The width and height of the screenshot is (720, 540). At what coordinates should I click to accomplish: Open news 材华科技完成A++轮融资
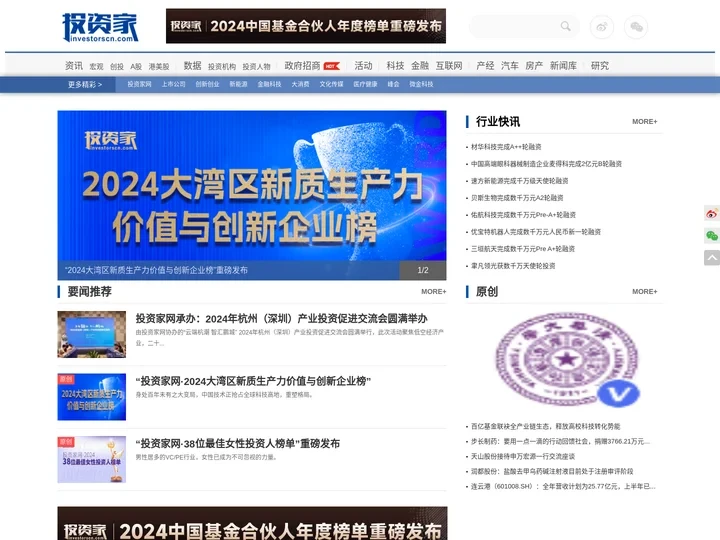tap(506, 147)
